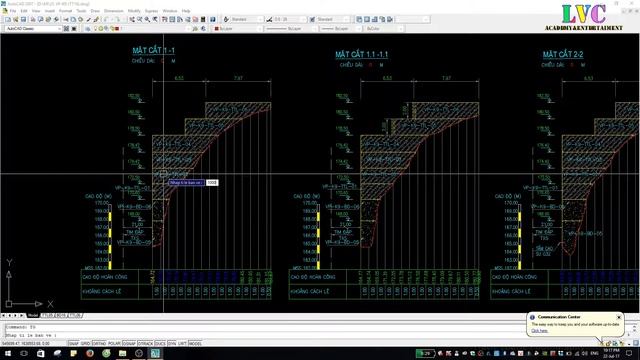Viewport: 640px width, 360px height.
Task: Click the Layer Previous icon
Action: click(203, 29)
